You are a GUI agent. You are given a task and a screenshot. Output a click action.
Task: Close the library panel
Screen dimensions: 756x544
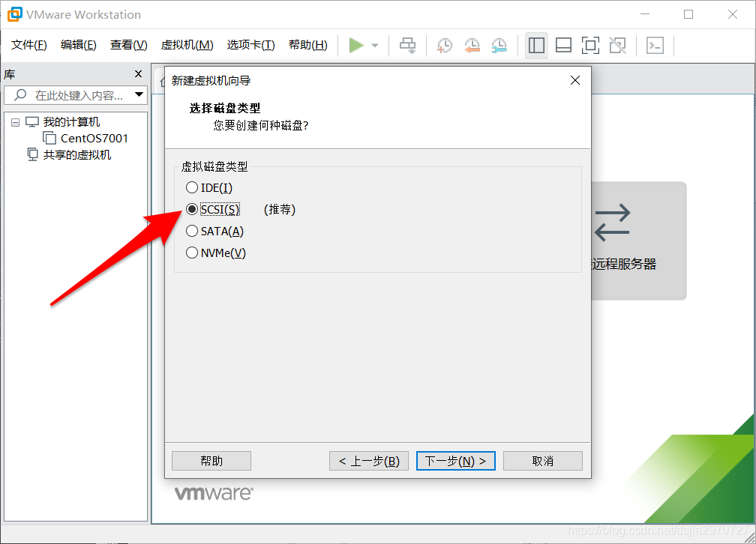pyautogui.click(x=138, y=73)
